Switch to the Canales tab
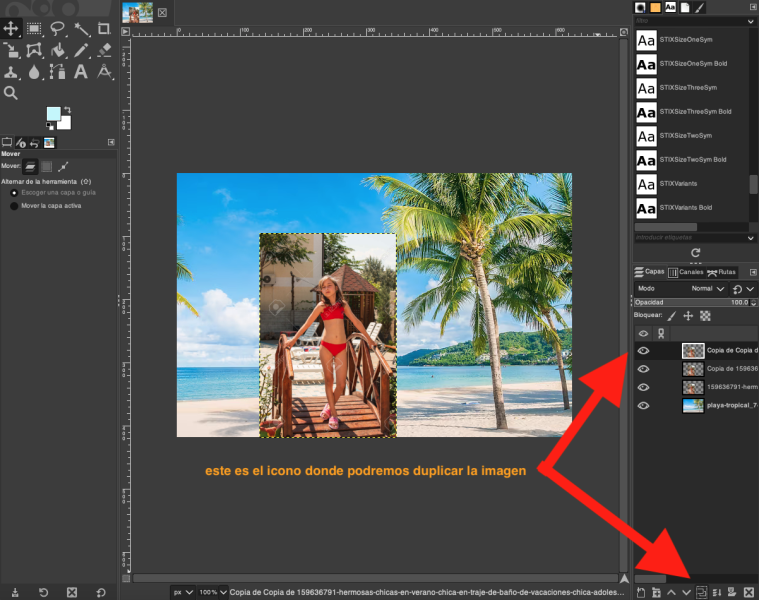 [686, 272]
